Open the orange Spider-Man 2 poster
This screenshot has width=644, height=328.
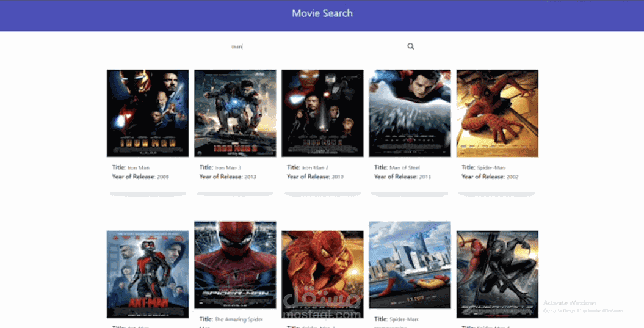click(x=322, y=274)
